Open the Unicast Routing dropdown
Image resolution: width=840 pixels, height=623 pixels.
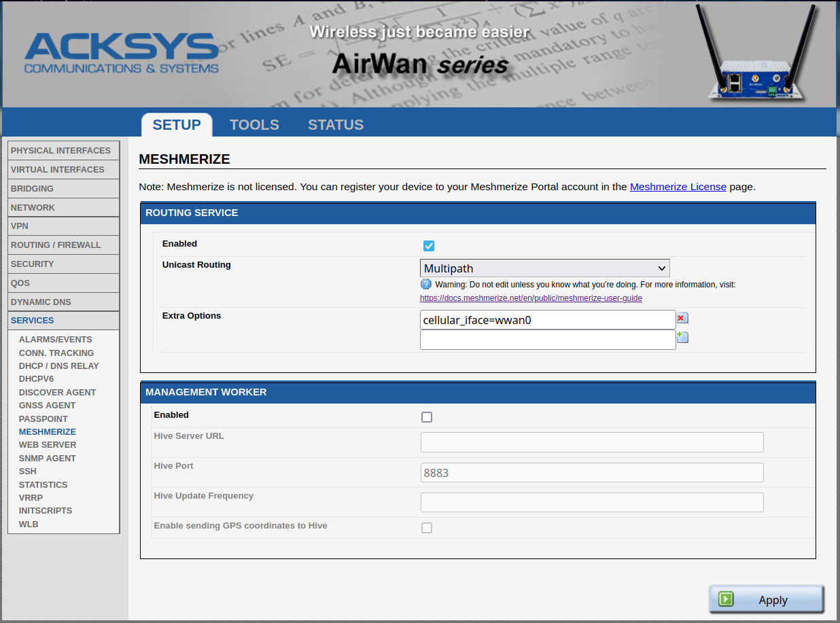click(x=544, y=268)
